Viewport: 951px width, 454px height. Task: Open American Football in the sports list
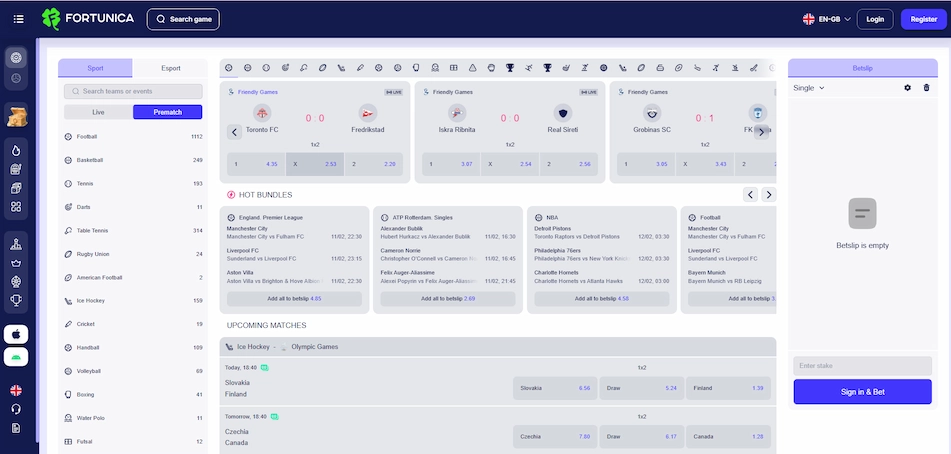(133, 278)
